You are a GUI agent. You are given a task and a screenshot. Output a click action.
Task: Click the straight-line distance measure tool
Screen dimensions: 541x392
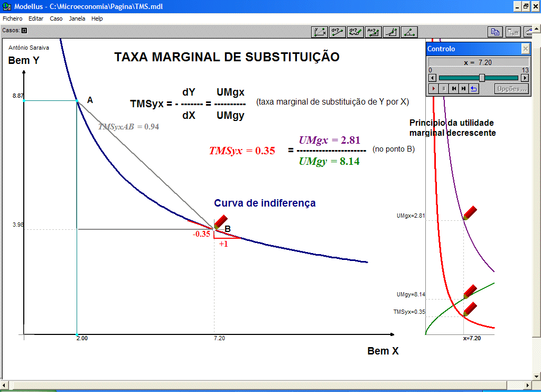point(338,32)
